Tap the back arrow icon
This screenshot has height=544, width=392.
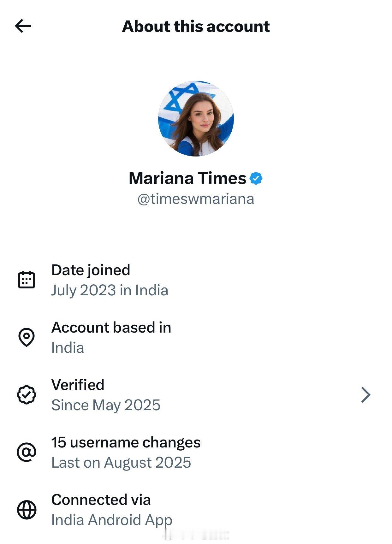(x=23, y=26)
